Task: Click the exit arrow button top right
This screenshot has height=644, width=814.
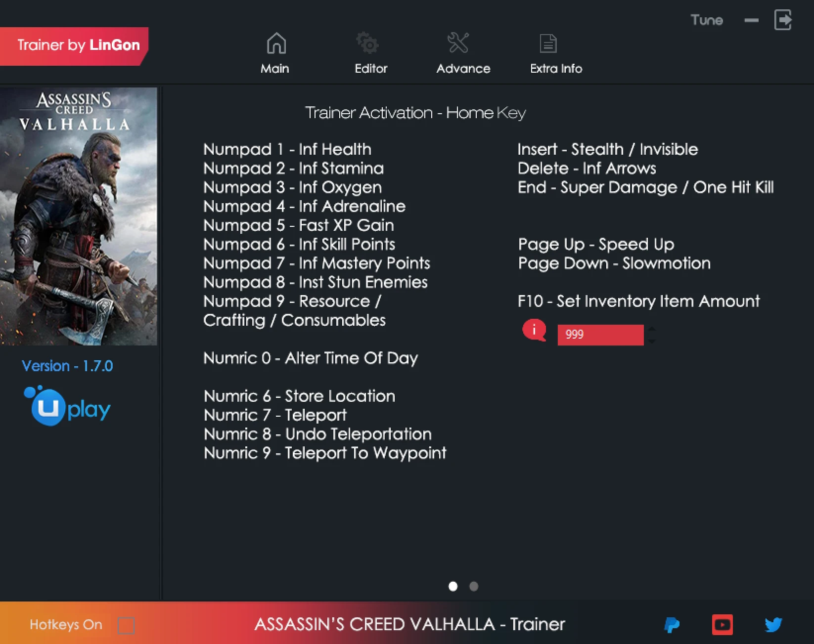Action: (783, 20)
